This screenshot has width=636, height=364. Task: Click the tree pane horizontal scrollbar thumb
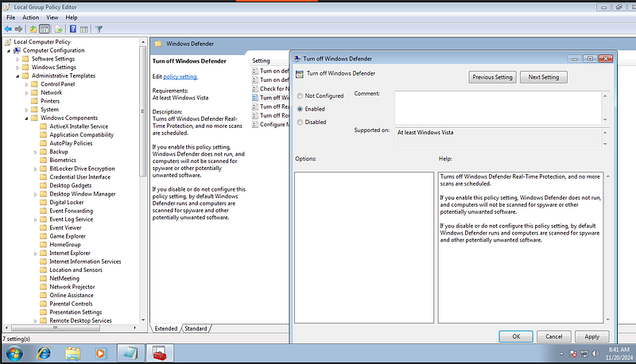click(55, 327)
